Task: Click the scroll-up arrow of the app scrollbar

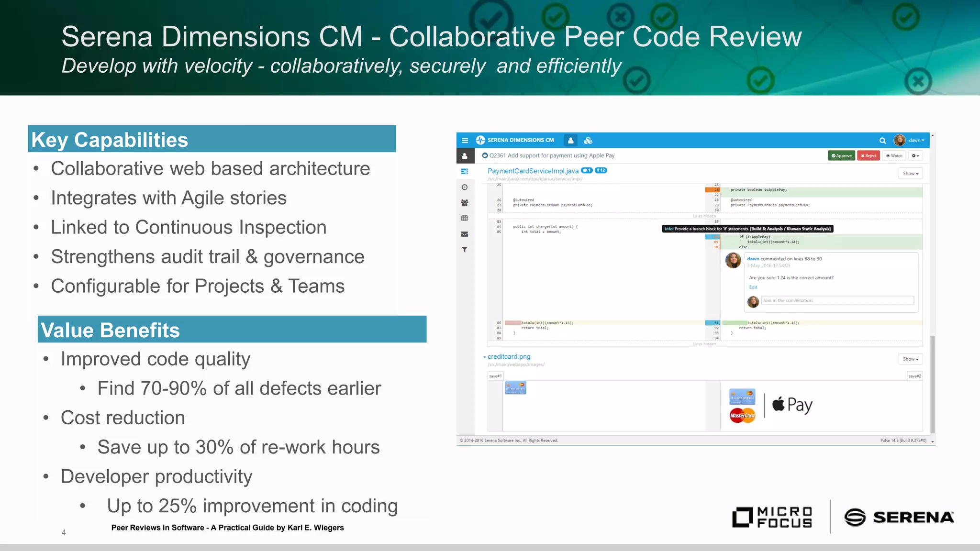Action: click(x=932, y=136)
